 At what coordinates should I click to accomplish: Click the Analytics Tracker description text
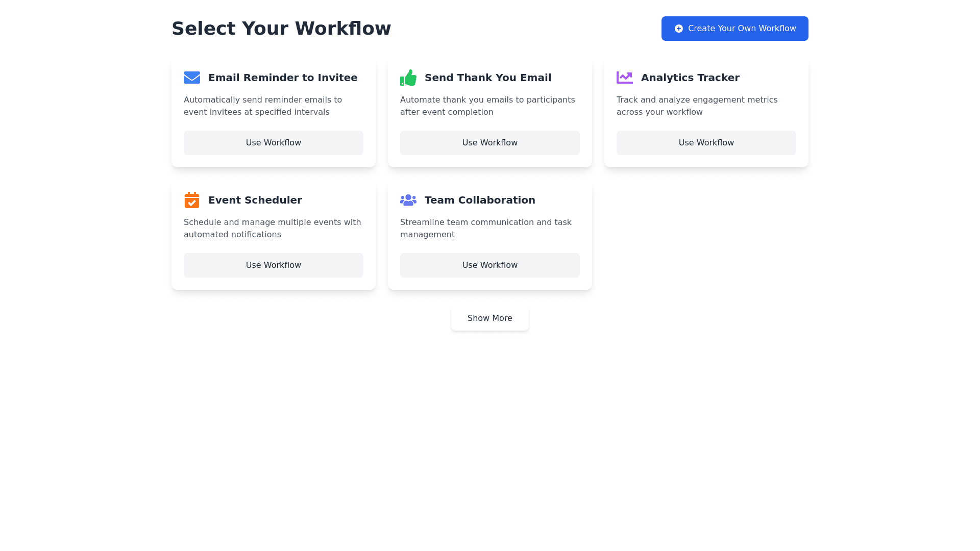[x=697, y=106]
